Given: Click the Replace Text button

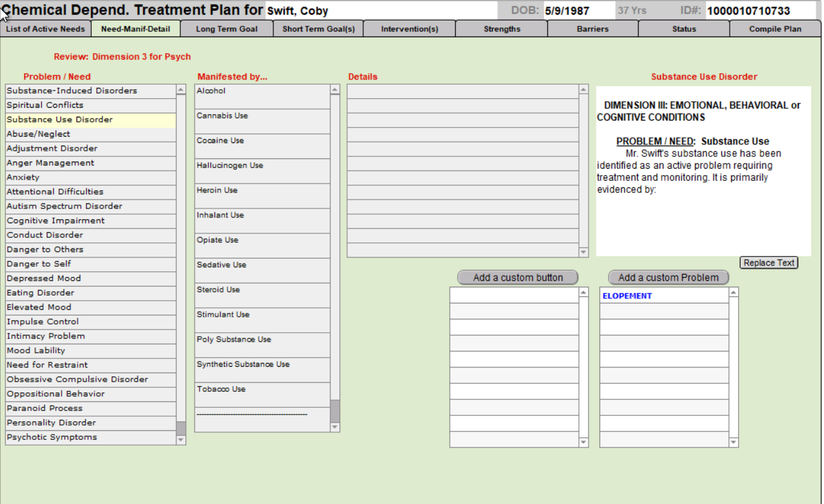Looking at the screenshot, I should coord(768,263).
